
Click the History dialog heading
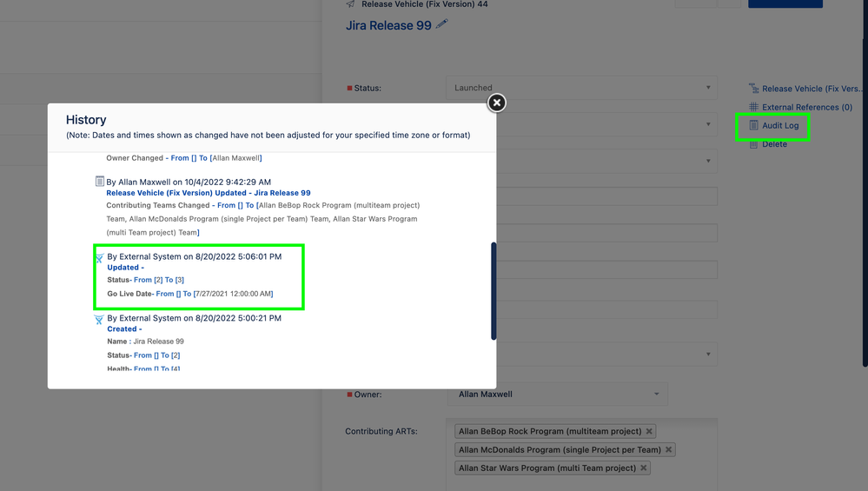(x=86, y=120)
